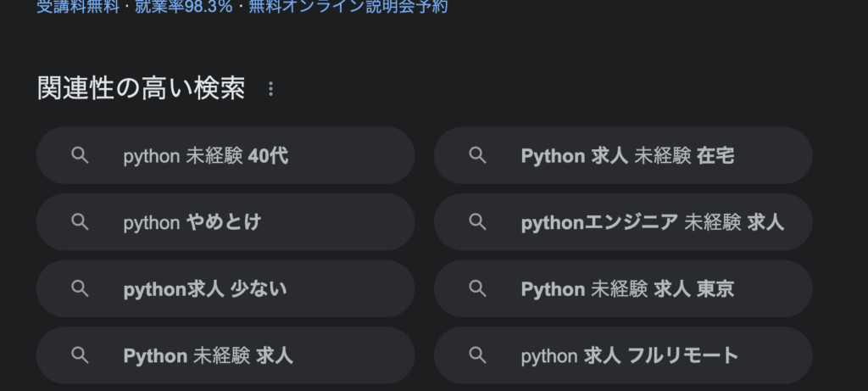Search related query "Python 未経験 求人"

[209, 355]
